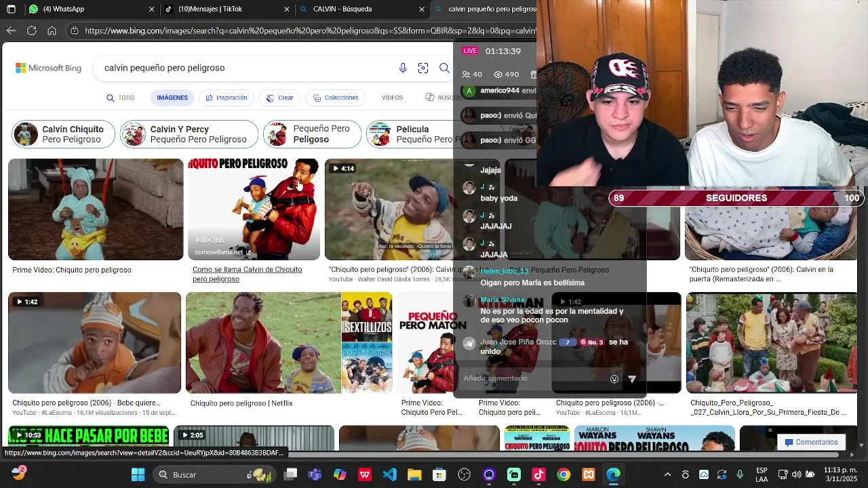Image resolution: width=868 pixels, height=488 pixels.
Task: Open baby in blue bear suit thumbnail
Action: (96, 209)
